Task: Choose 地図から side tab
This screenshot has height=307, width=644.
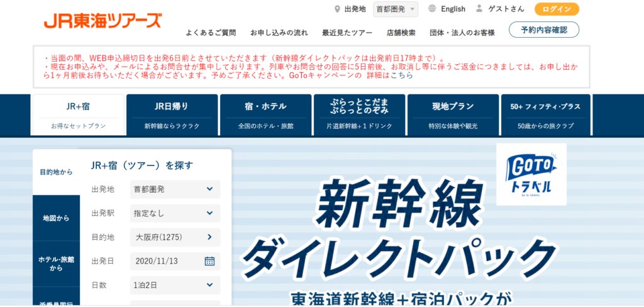Action: point(56,218)
